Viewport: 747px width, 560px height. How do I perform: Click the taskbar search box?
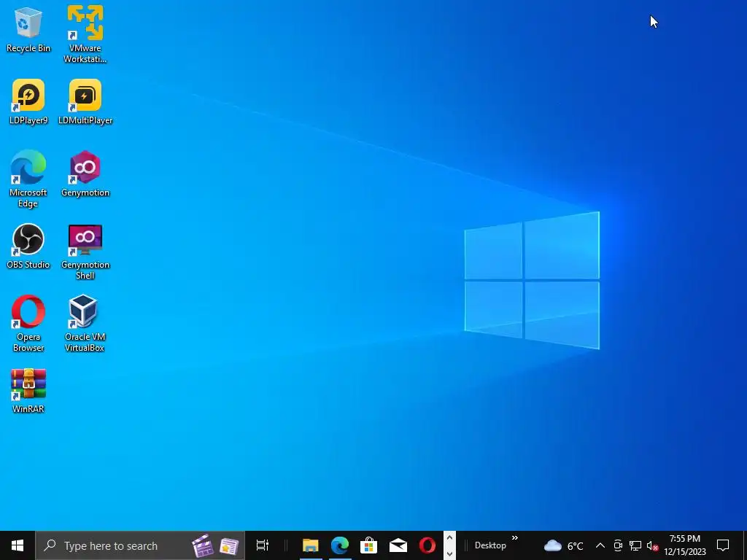(140, 545)
